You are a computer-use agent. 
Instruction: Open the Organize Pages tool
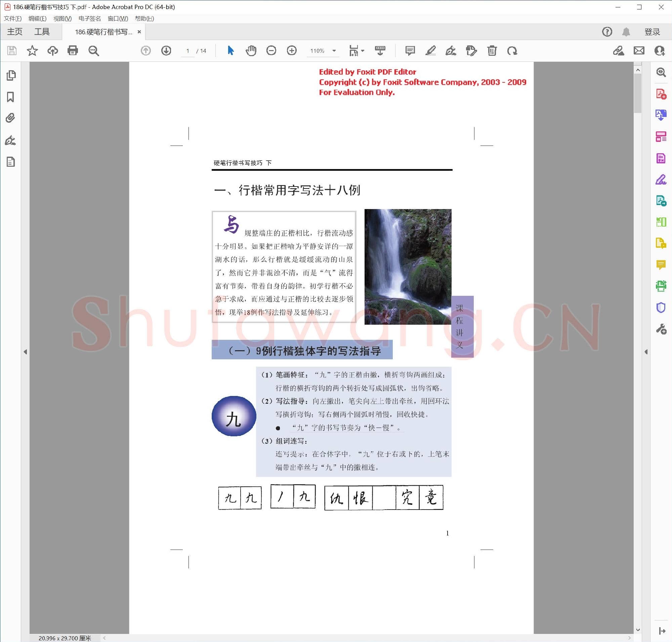[x=661, y=135]
